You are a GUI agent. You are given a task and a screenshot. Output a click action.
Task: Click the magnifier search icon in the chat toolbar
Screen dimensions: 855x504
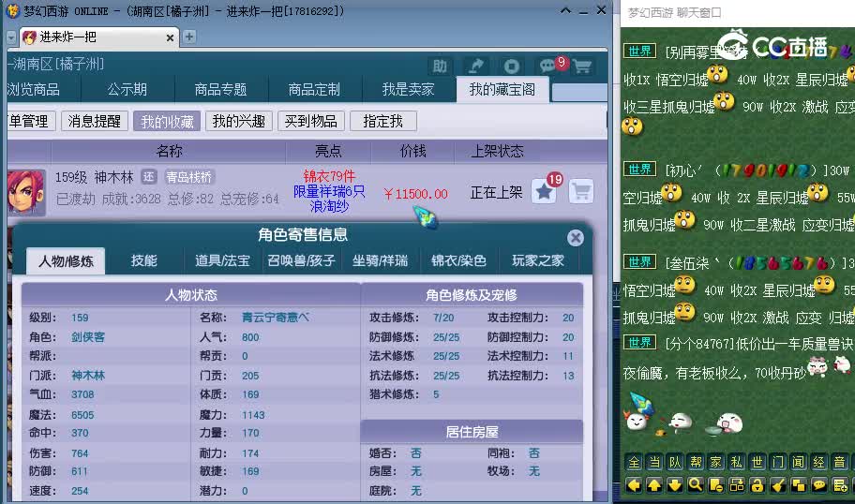[696, 484]
